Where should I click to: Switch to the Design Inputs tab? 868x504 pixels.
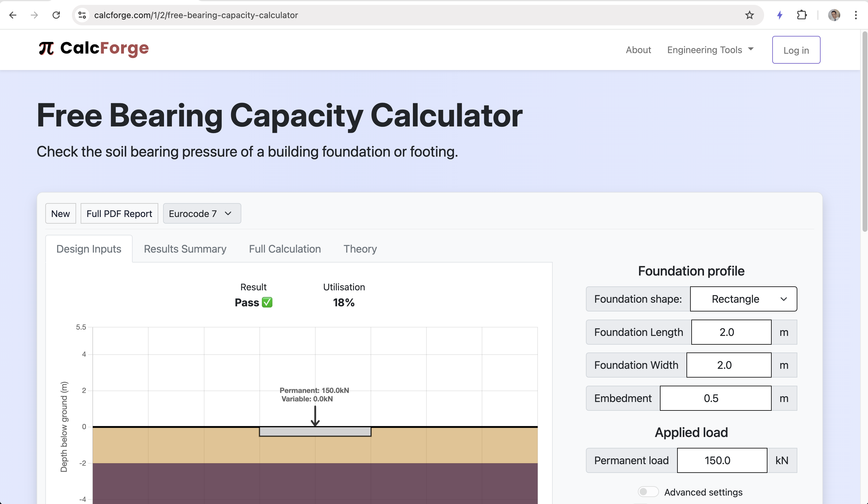[x=89, y=249]
